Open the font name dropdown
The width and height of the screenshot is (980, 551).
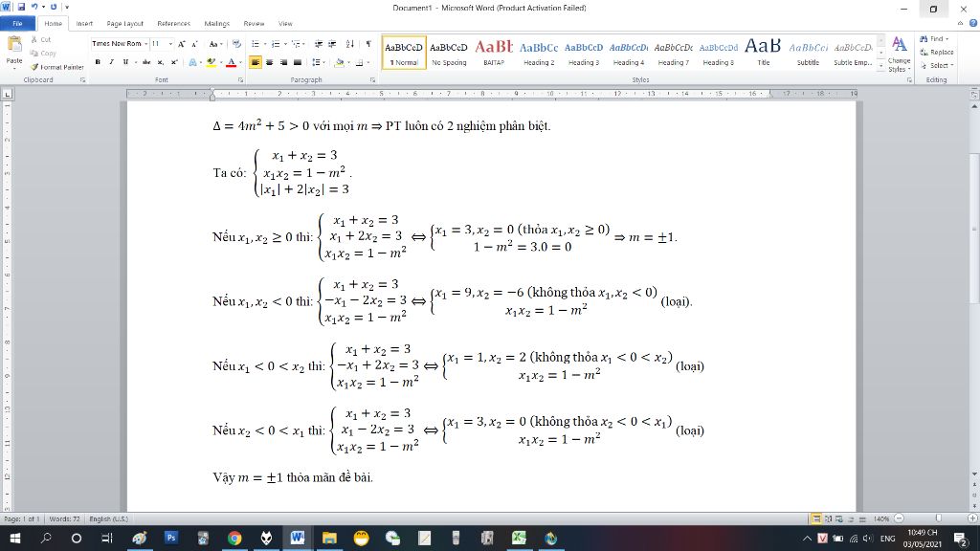145,44
